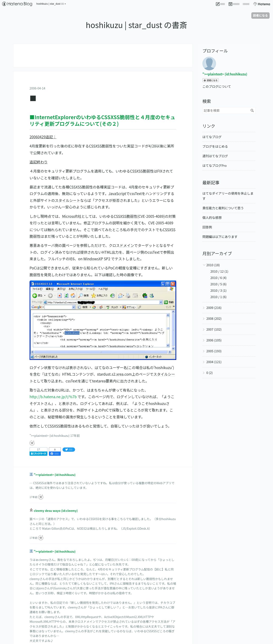The width and height of the screenshot is (273, 644).
Task: Expand the 2009 (216) archive
Action: tap(204, 308)
